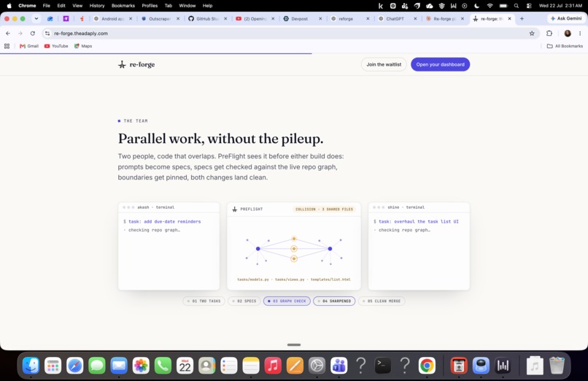
Task: Open the tab search dropdown arrow
Action: [36, 18]
